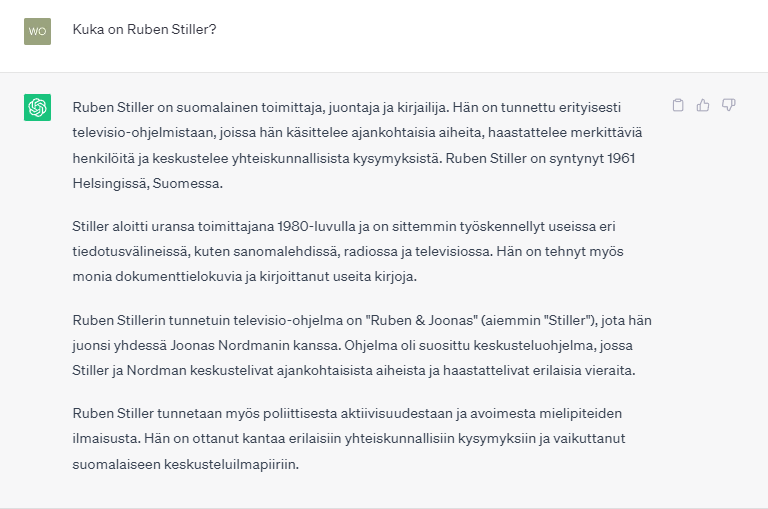768x509 pixels.
Task: Click 'yhteiskunnallisista kysymyksistä' in first paragraph
Action: [335, 159]
